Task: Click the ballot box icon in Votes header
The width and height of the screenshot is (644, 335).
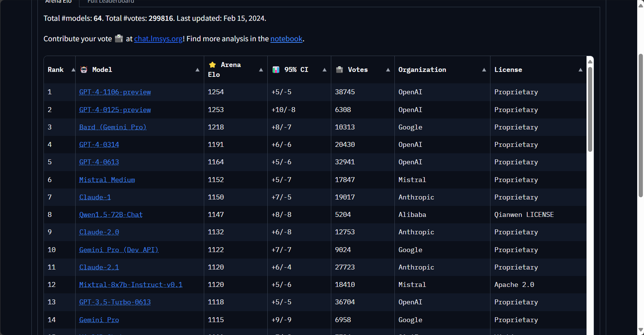Action: (340, 70)
